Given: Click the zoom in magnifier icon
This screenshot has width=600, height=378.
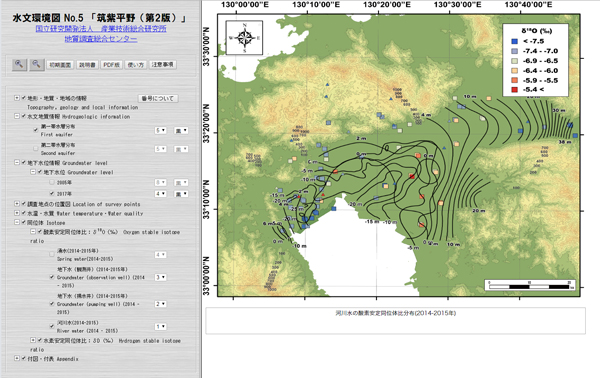Looking at the screenshot, I should pyautogui.click(x=19, y=64).
